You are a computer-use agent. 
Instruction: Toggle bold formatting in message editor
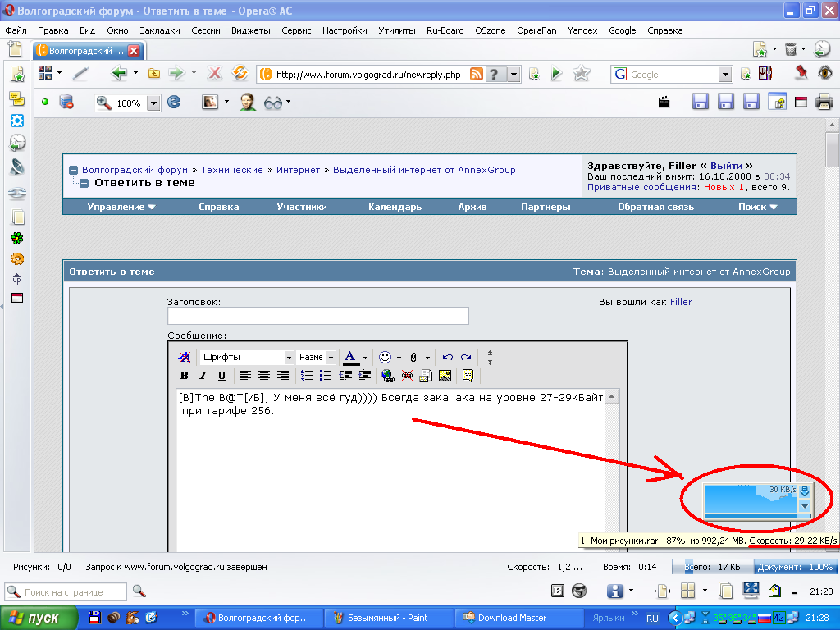185,376
